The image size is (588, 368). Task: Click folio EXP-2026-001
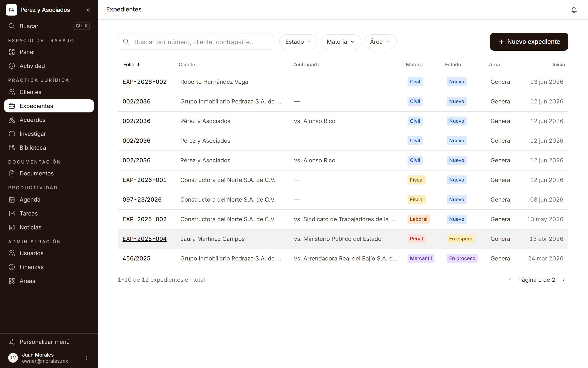pyautogui.click(x=145, y=180)
